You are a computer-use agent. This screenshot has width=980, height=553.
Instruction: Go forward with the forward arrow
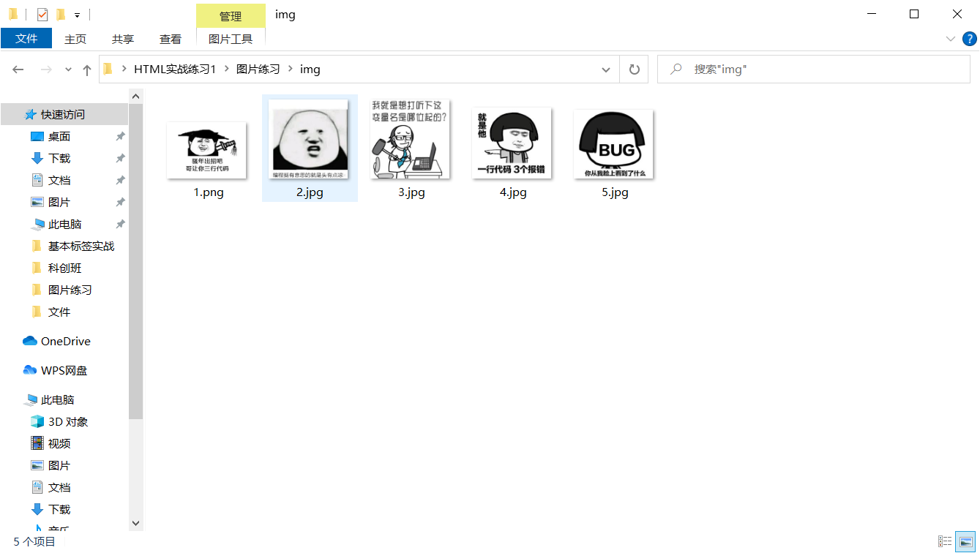[x=45, y=69]
